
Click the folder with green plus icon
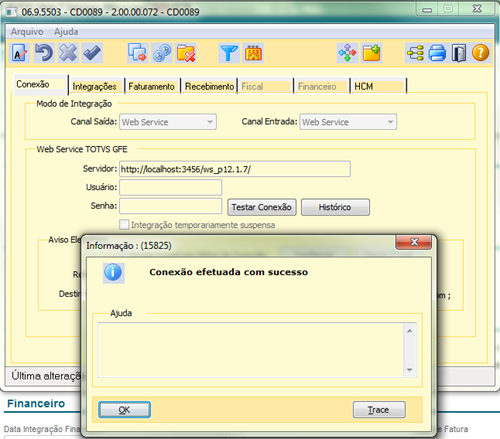coord(371,53)
